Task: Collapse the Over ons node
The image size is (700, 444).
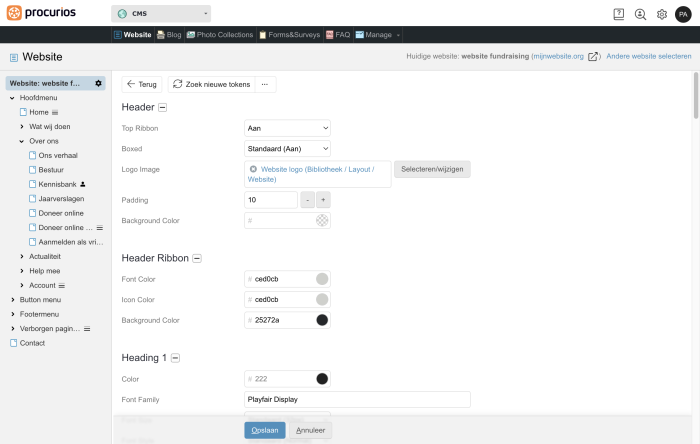Action: point(22,141)
